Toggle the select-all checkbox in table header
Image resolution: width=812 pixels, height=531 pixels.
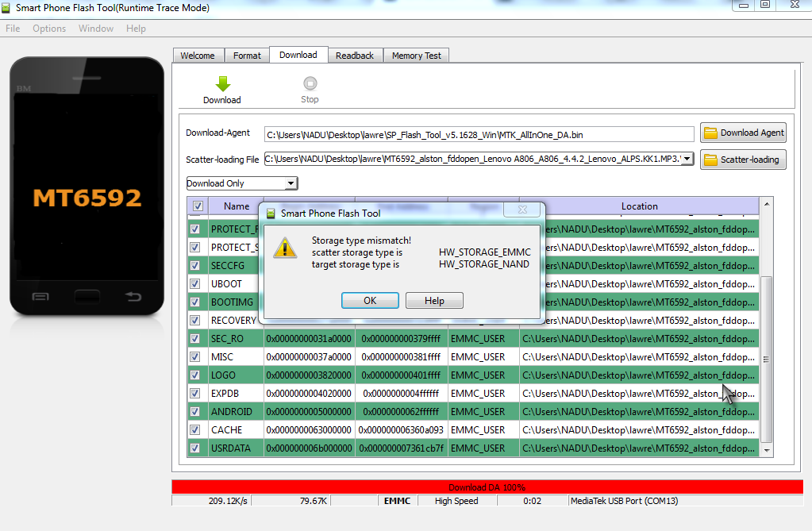tap(198, 206)
